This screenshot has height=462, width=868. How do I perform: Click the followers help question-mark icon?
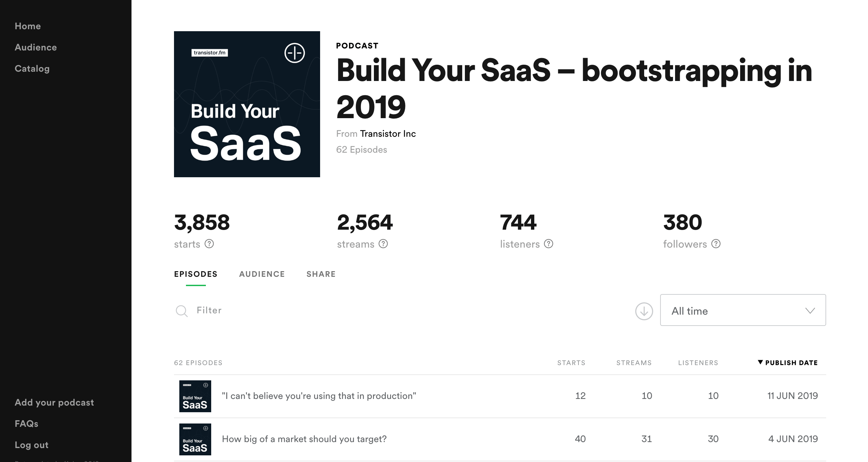tap(716, 244)
